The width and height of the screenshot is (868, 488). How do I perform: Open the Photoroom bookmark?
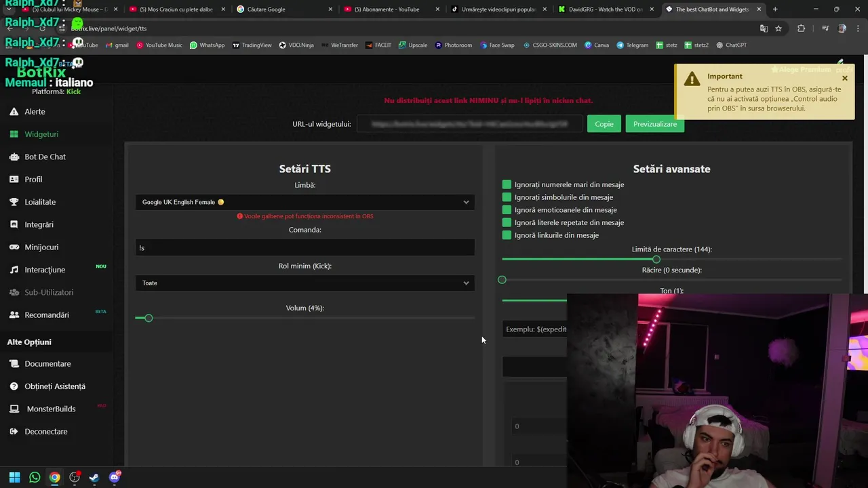click(454, 45)
